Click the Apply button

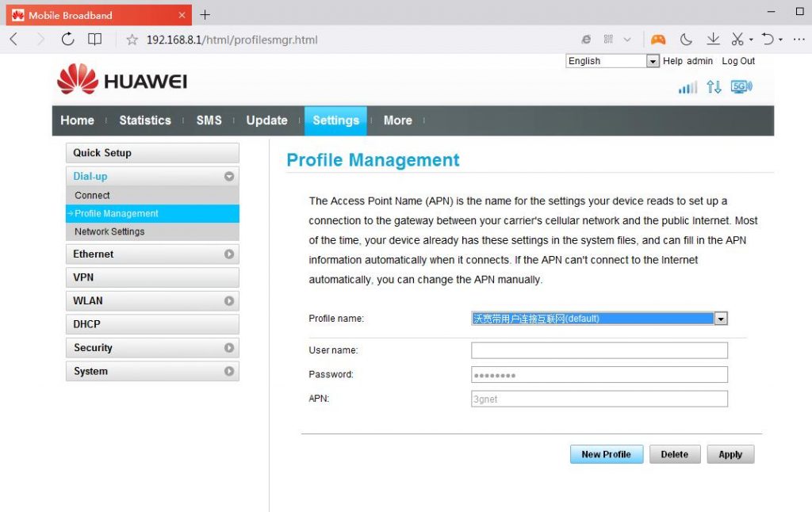(730, 454)
